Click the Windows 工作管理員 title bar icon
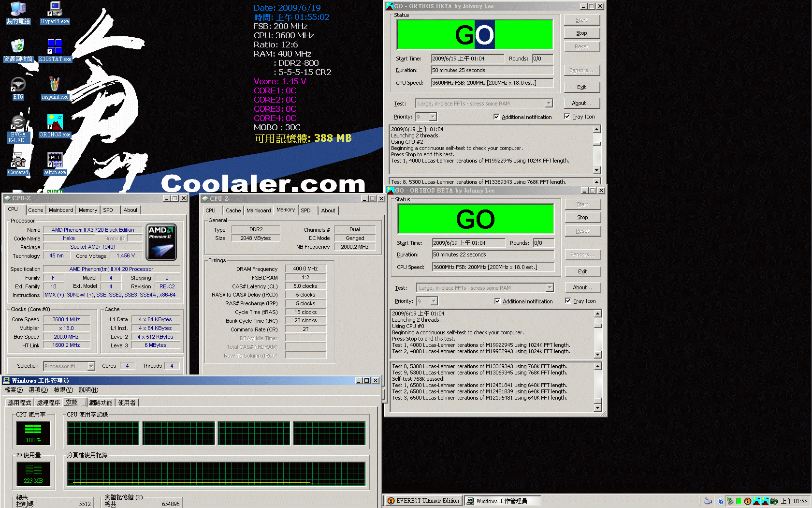 (x=7, y=381)
